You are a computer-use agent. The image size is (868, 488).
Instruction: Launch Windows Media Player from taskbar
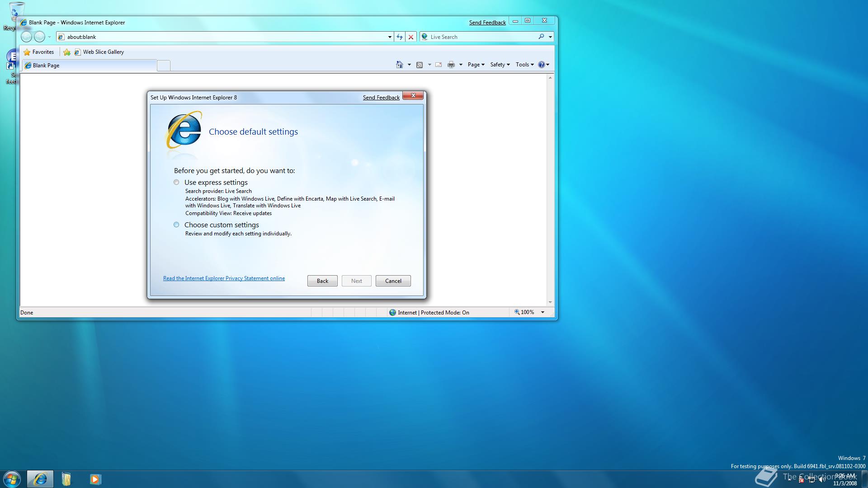95,479
